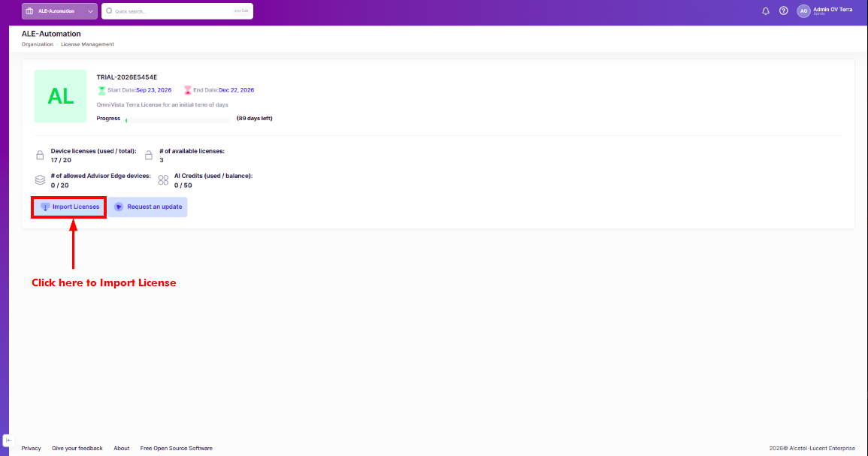Click Device licenses value 17 / 20
This screenshot has width=868, height=456.
pyautogui.click(x=61, y=161)
